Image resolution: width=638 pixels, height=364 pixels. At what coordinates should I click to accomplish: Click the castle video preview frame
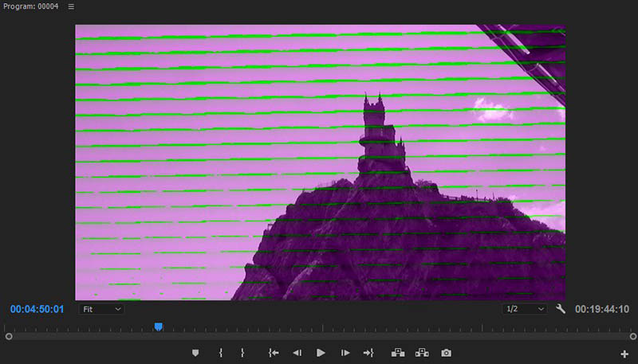point(321,162)
